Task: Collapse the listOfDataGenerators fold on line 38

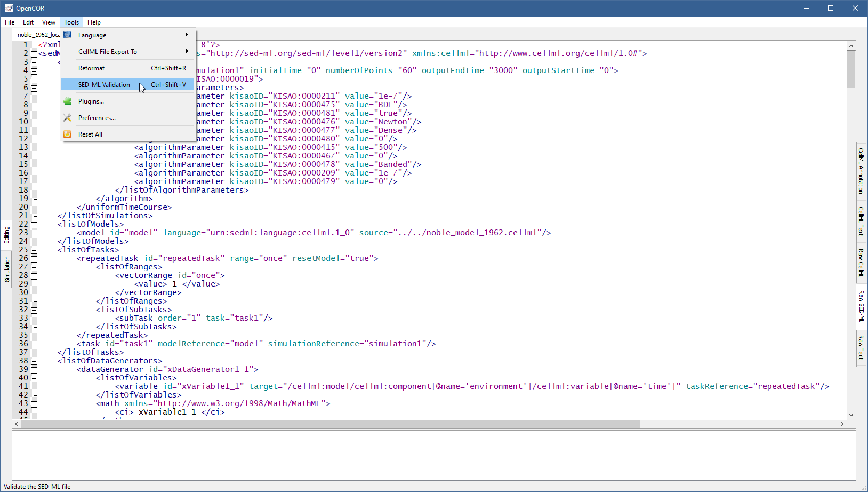Action: pos(34,361)
